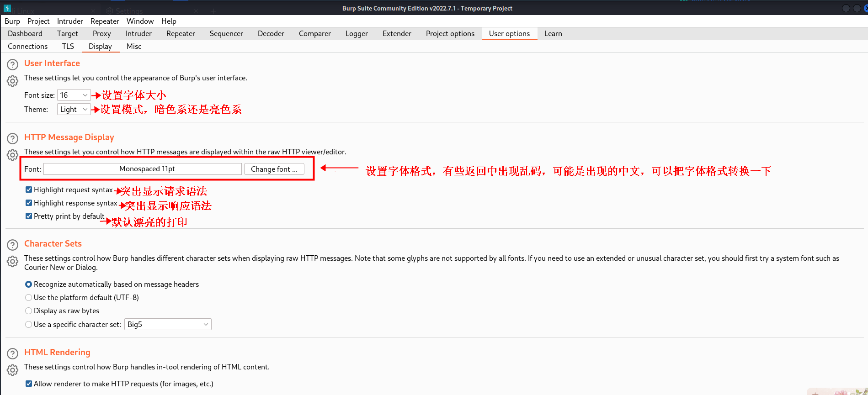The image size is (868, 395).
Task: Open the Burp menu
Action: click(12, 21)
